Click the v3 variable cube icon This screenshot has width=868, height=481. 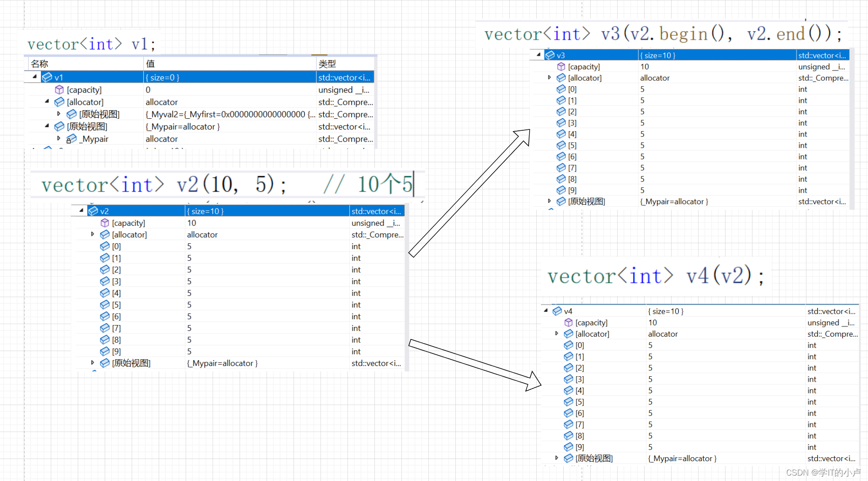[550, 55]
